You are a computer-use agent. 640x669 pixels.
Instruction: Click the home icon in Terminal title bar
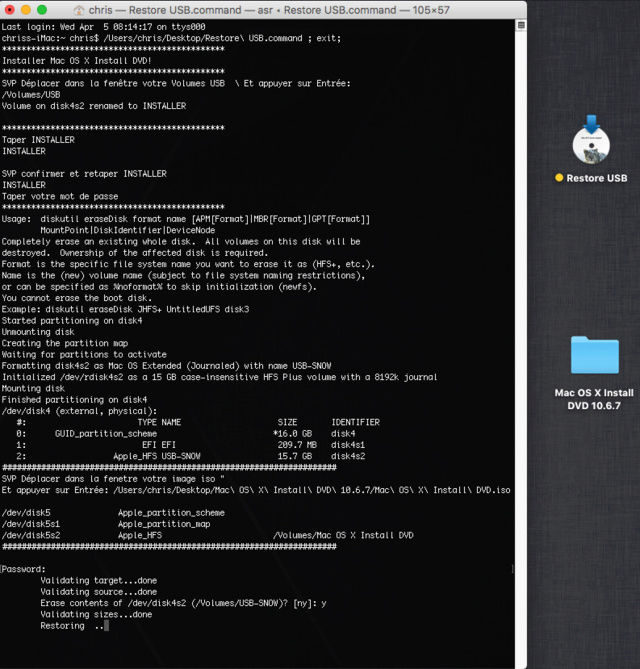[79, 10]
